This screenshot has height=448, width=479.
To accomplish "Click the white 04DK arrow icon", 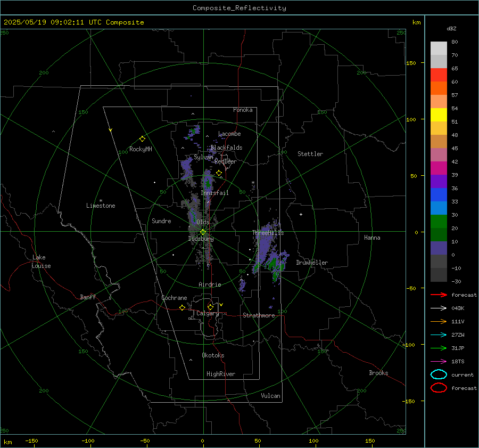I will (x=439, y=308).
